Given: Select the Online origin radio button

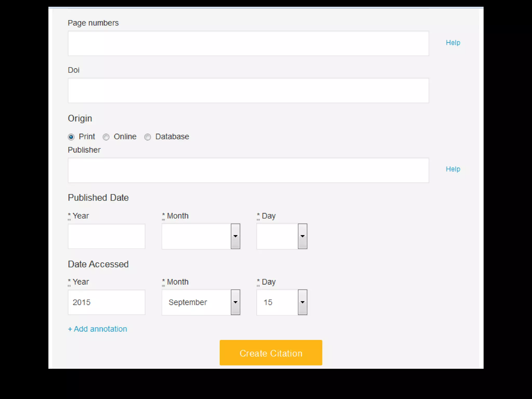Looking at the screenshot, I should 106,137.
